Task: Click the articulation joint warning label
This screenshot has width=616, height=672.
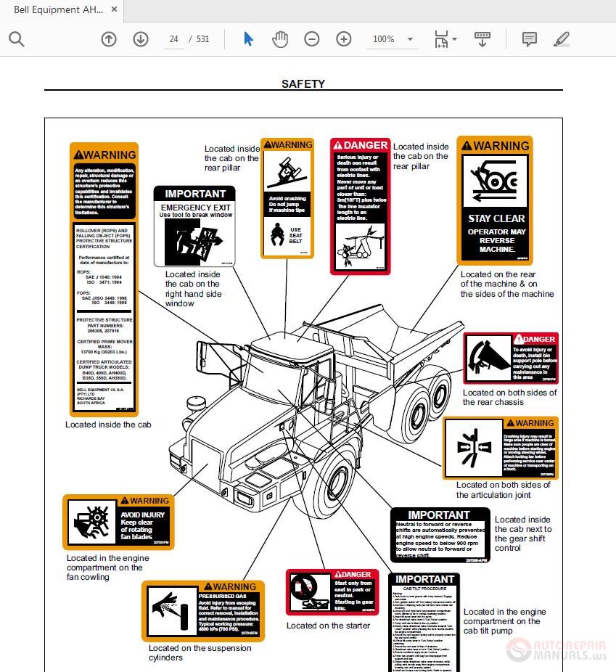Action: pos(501,448)
